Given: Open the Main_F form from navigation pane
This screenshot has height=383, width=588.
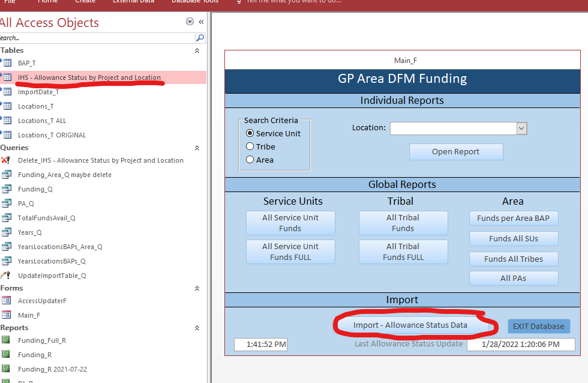Looking at the screenshot, I should point(29,315).
